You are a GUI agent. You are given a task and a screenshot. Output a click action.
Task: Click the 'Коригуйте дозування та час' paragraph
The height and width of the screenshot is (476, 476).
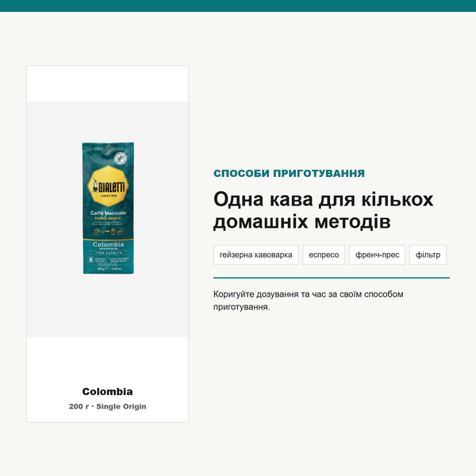309,300
